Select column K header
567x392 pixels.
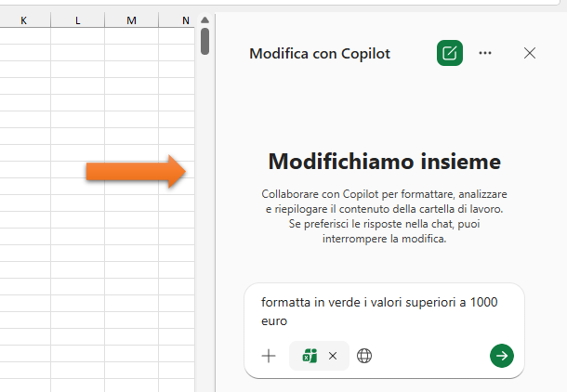[24, 20]
